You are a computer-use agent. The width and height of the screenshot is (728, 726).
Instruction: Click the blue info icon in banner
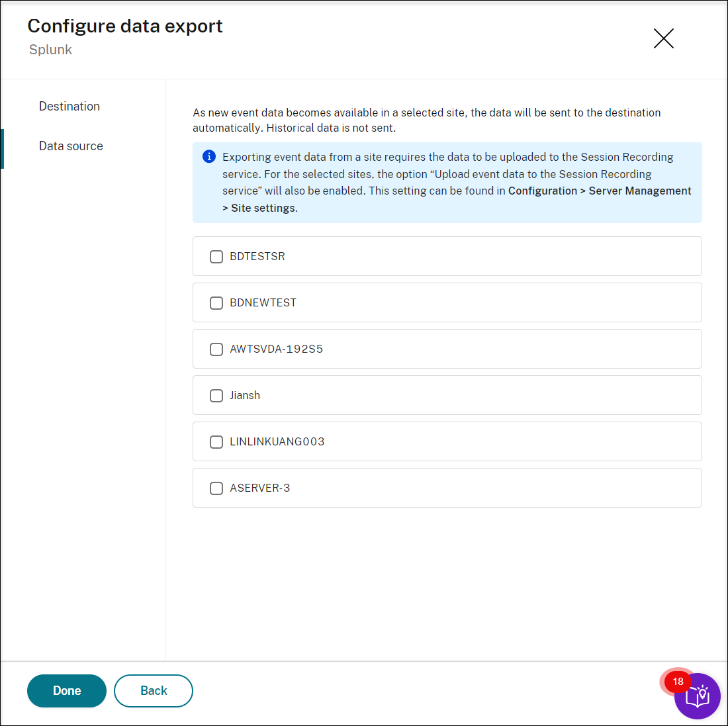(209, 157)
